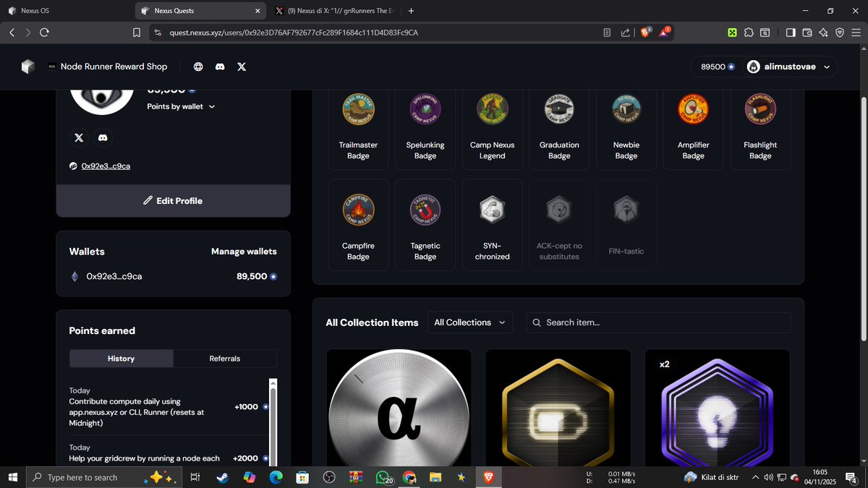Switch to the Nexus OS browser tab
The image size is (868, 488).
[x=66, y=11]
